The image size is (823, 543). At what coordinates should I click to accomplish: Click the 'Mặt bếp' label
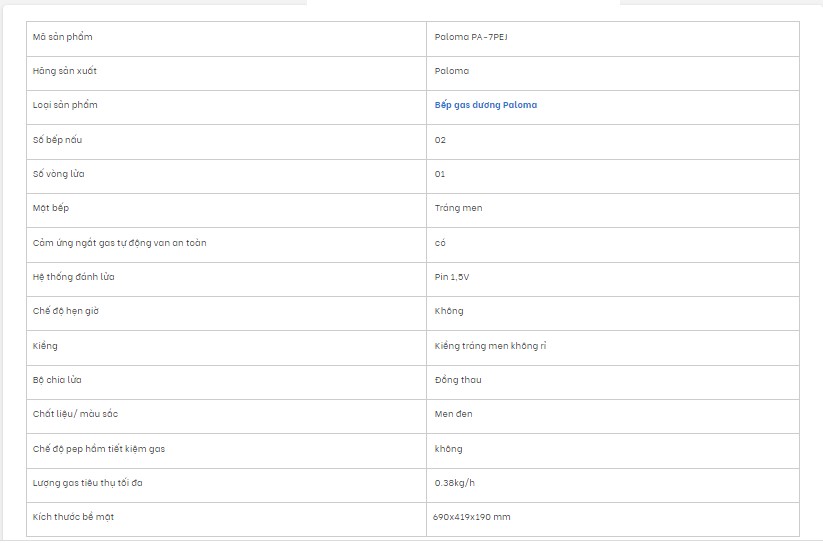pos(50,208)
